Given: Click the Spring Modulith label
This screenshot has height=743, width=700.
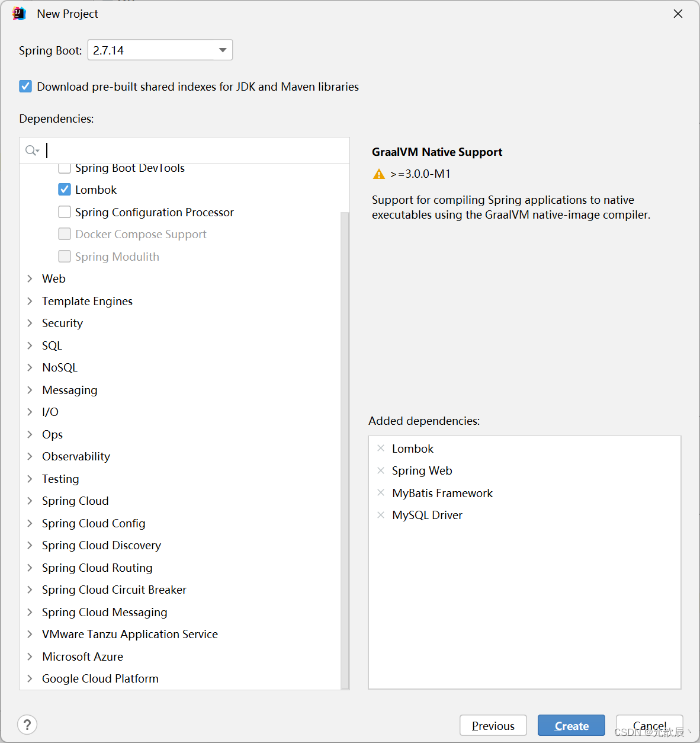Looking at the screenshot, I should click(x=117, y=257).
